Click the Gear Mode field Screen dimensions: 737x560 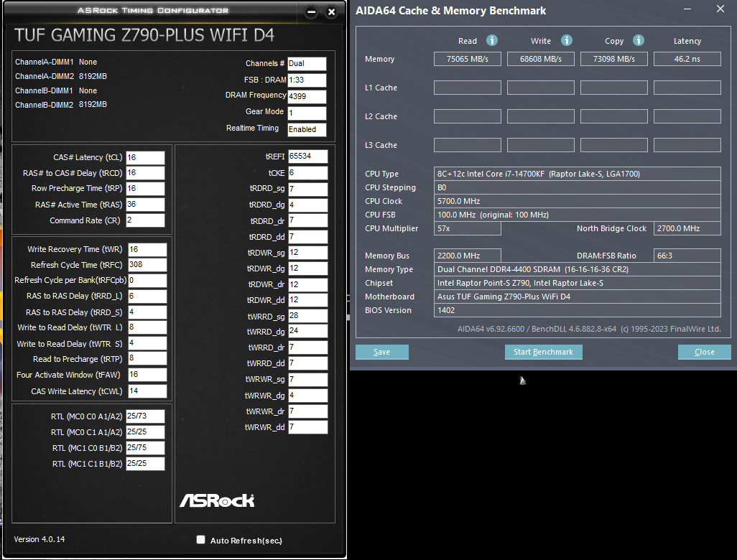[307, 113]
